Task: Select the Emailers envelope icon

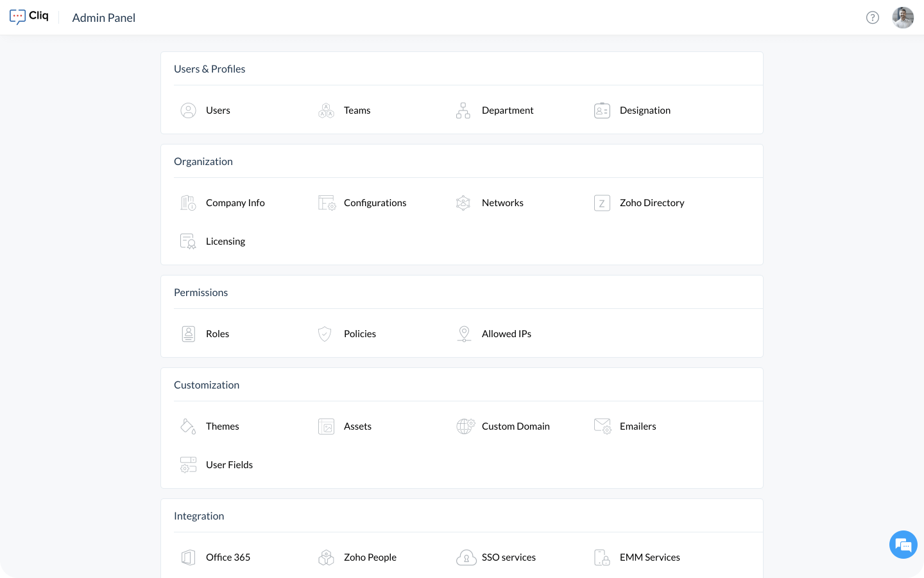Action: pyautogui.click(x=602, y=426)
